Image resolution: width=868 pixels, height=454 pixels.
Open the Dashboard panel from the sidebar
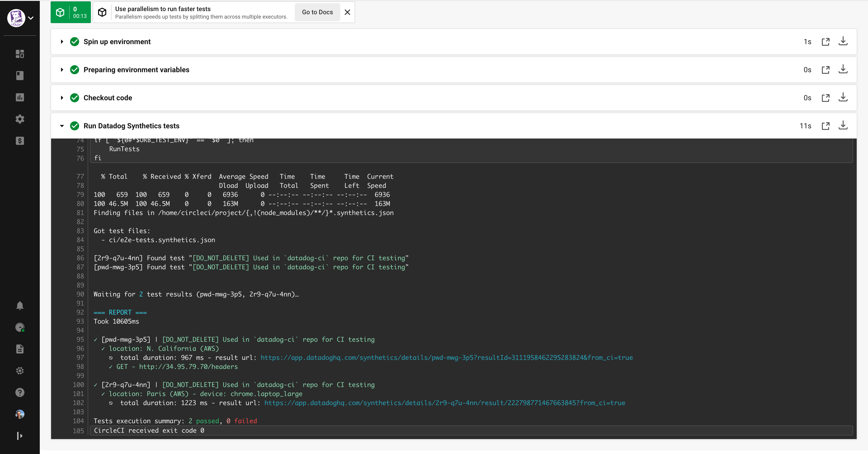point(20,54)
